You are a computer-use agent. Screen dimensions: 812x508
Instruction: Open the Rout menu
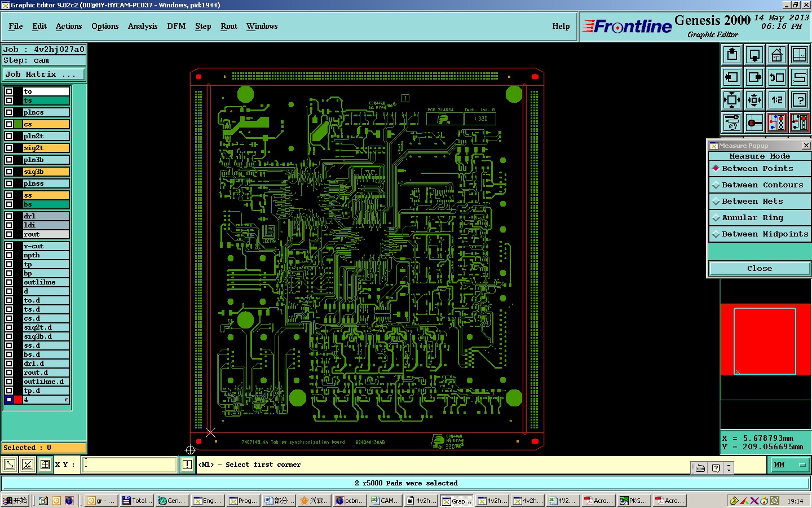[x=229, y=27]
